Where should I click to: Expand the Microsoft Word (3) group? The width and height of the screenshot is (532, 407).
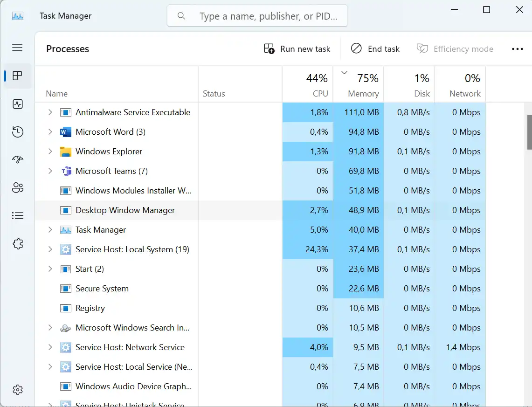(x=50, y=132)
